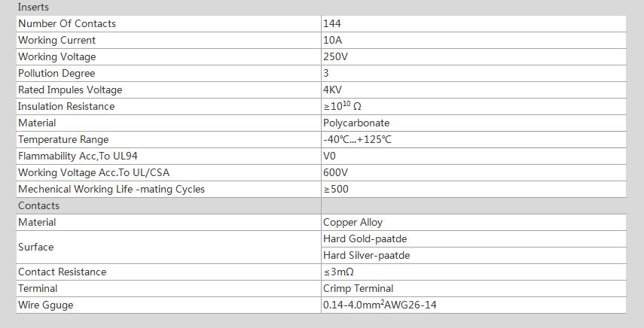This screenshot has height=328, width=644.
Task: Click the Contacts section header
Action: pyautogui.click(x=38, y=206)
